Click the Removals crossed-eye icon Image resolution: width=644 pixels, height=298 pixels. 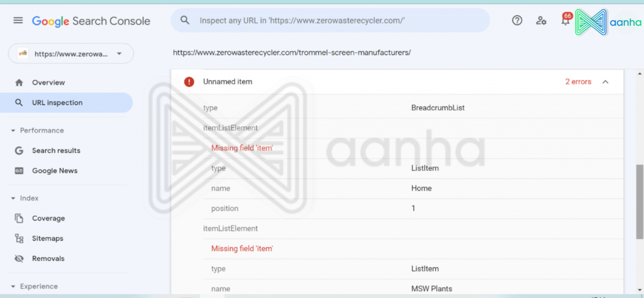[x=19, y=258]
